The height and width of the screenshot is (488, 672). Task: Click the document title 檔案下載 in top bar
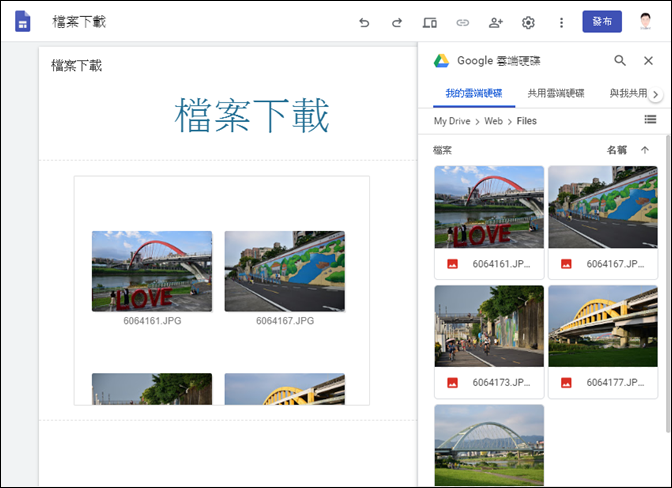tap(79, 21)
